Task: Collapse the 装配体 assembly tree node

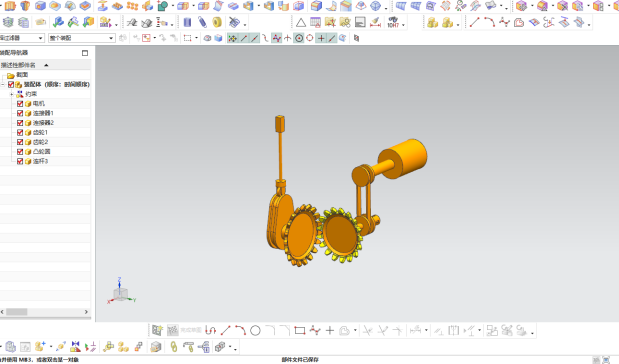Action: [2, 84]
